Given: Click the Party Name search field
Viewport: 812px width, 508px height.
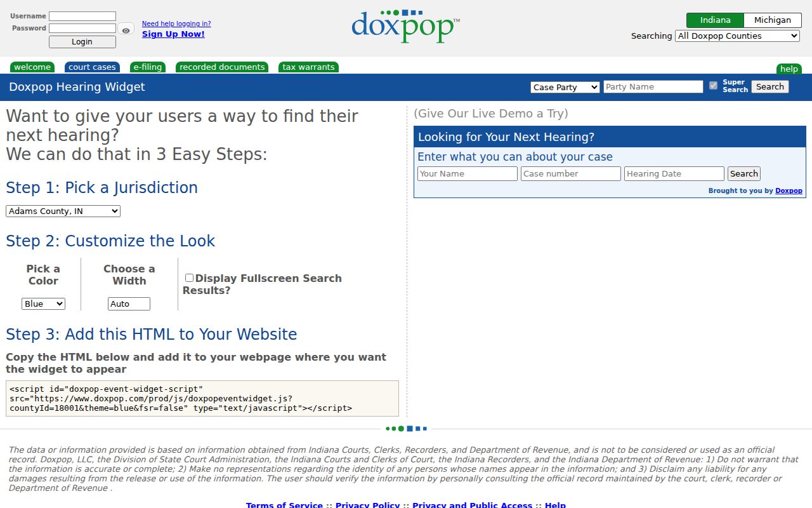Looking at the screenshot, I should (x=653, y=87).
